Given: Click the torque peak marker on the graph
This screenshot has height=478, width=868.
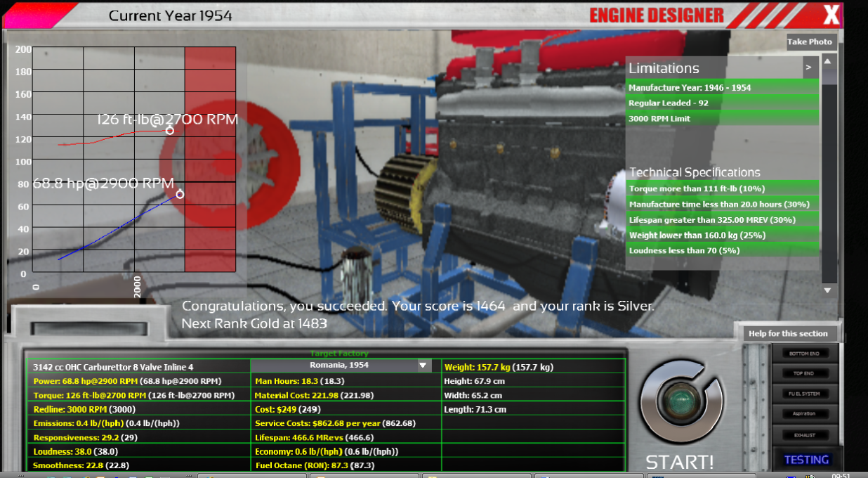Looking at the screenshot, I should click(x=169, y=131).
